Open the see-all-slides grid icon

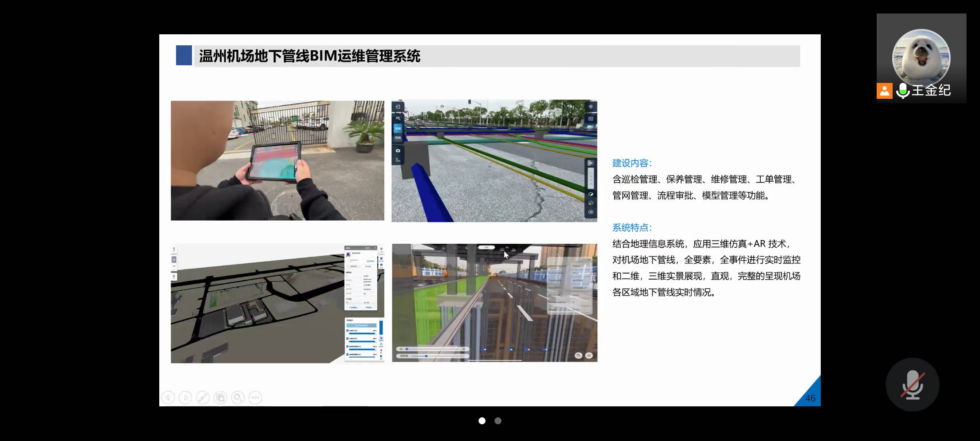[x=220, y=397]
